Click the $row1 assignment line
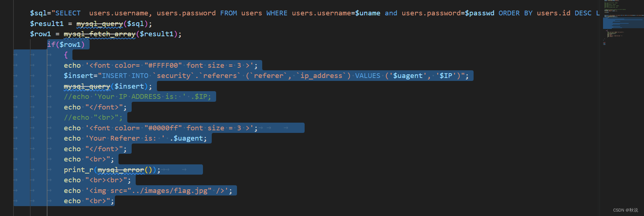This screenshot has height=216, width=644. [x=106, y=34]
